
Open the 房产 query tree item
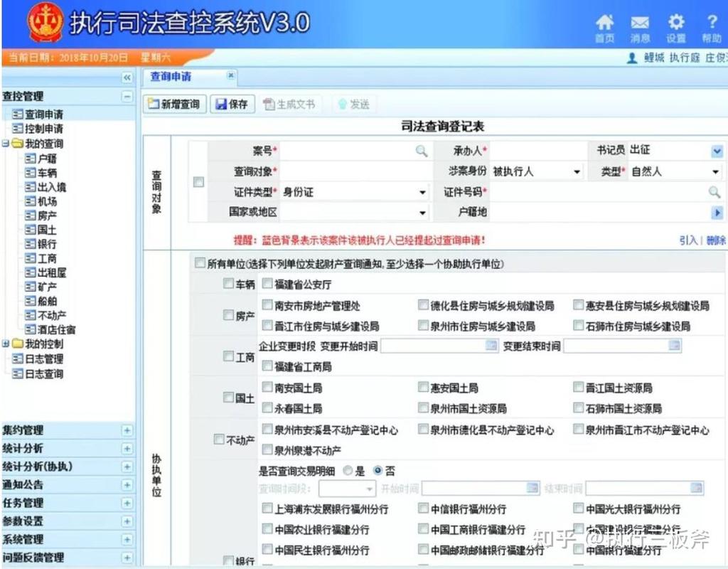pos(41,216)
